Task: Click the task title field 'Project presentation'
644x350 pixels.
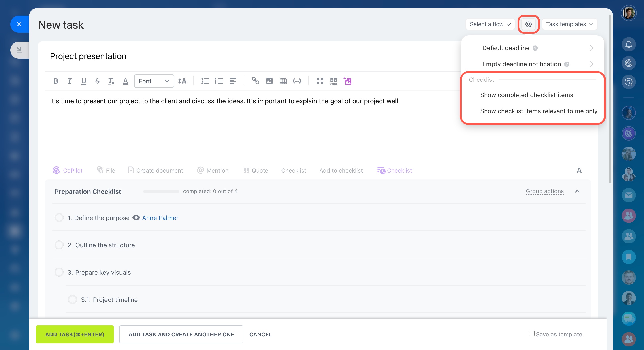Action: point(88,56)
